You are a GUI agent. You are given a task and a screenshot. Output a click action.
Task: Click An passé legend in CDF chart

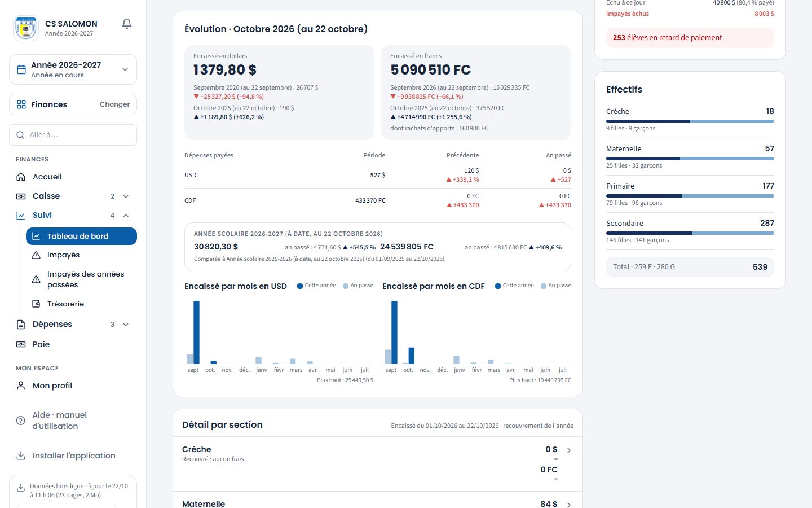coord(556,286)
